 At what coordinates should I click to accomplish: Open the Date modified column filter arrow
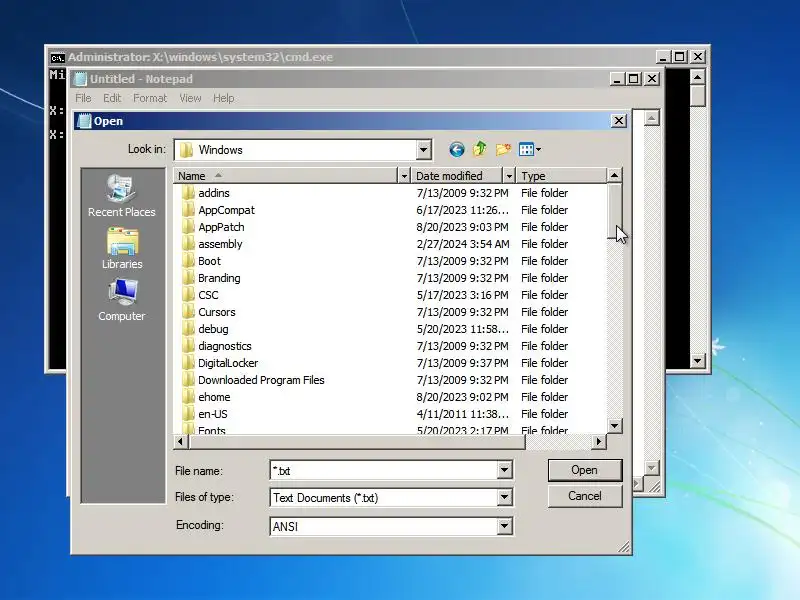(508, 176)
